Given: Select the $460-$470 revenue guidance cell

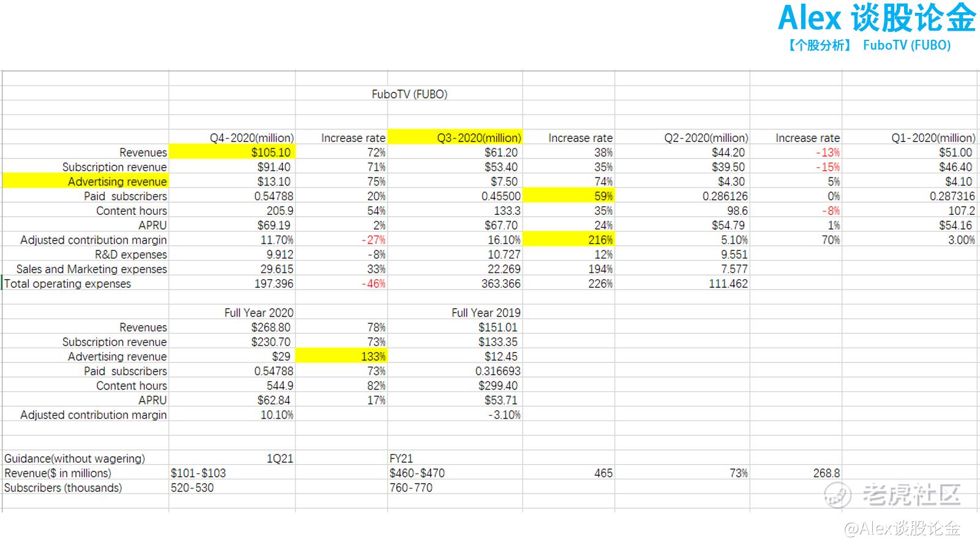Looking at the screenshot, I should (x=455, y=473).
